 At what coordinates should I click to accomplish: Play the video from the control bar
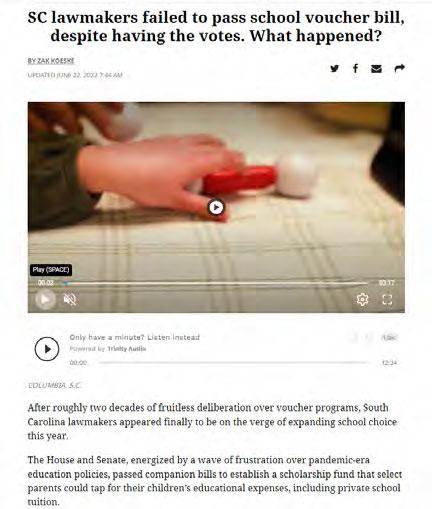(x=45, y=299)
